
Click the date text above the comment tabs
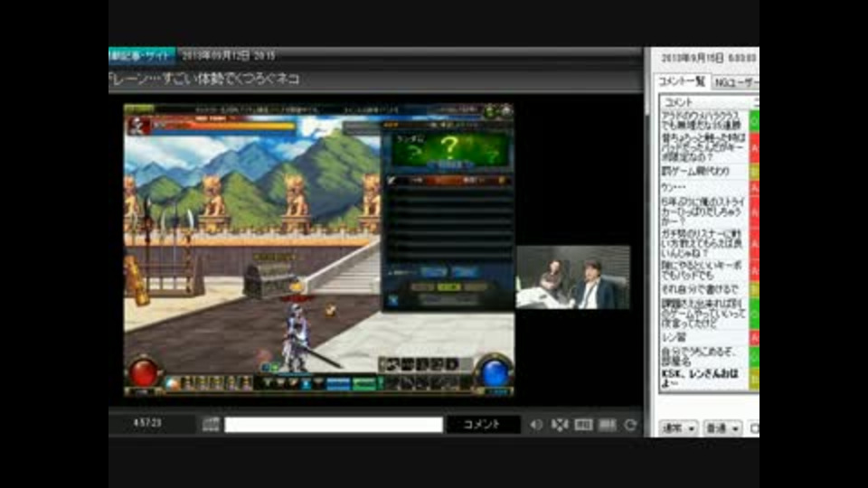click(x=708, y=58)
